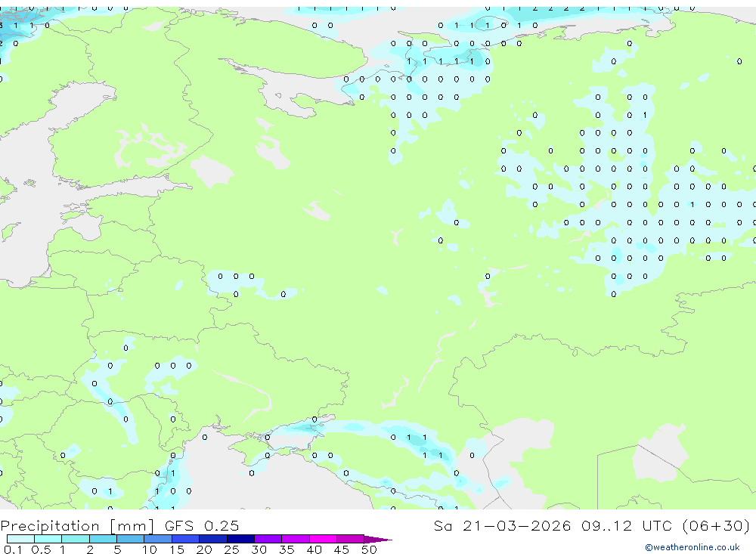Select the 'GFS 0.25' model label

(202, 525)
